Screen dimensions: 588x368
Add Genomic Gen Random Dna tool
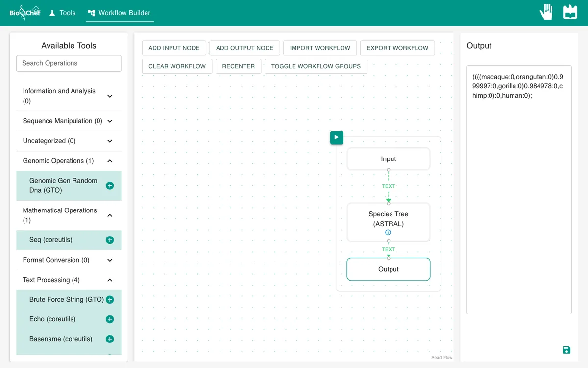click(x=110, y=185)
